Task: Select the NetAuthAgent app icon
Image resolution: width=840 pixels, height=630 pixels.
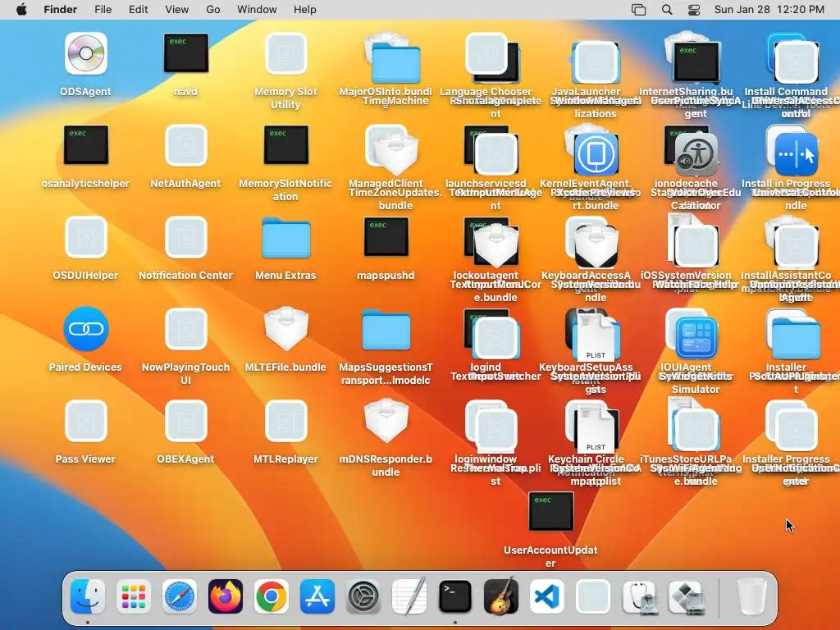Action: point(186,145)
